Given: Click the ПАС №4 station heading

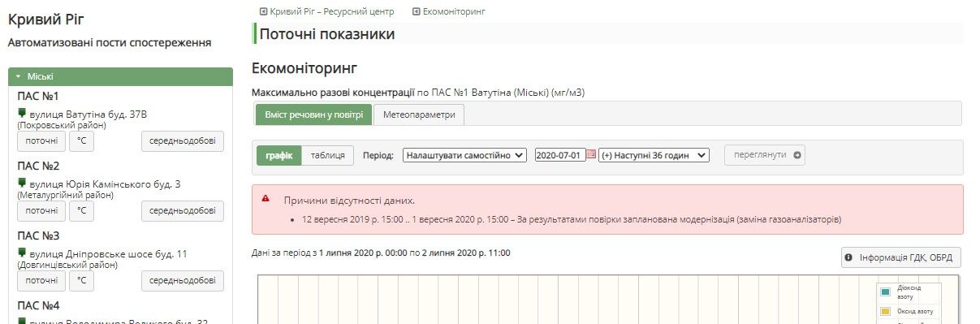Looking at the screenshot, I should (x=39, y=306).
